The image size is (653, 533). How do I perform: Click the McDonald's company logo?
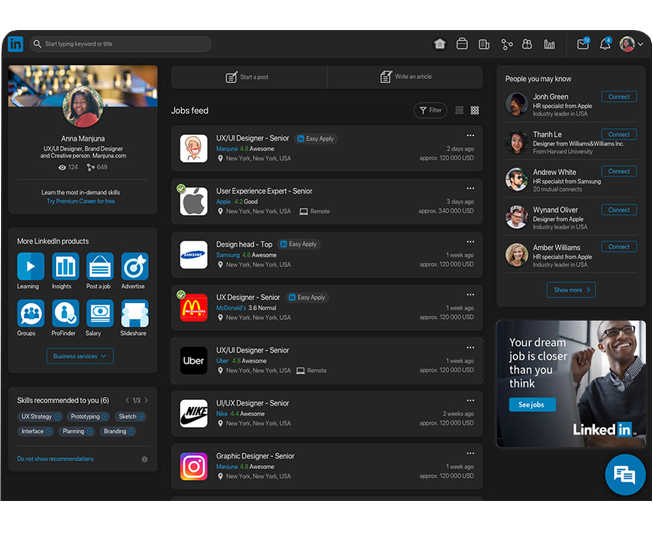pos(194,308)
